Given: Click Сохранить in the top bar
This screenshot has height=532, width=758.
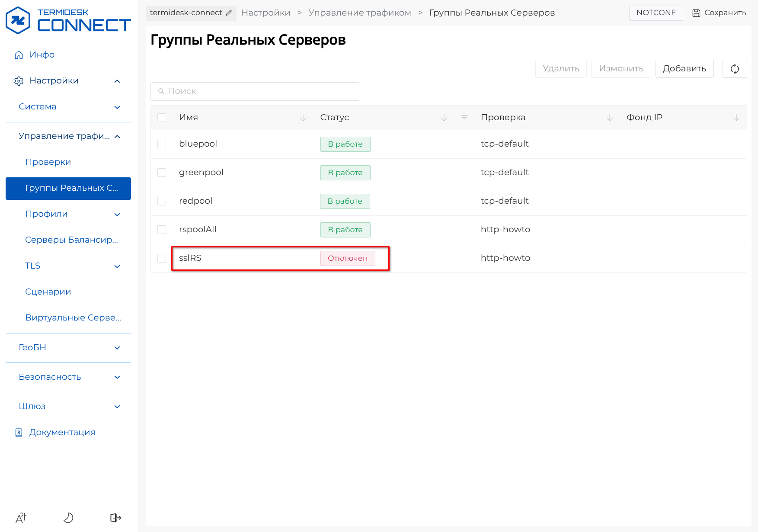Looking at the screenshot, I should point(719,13).
